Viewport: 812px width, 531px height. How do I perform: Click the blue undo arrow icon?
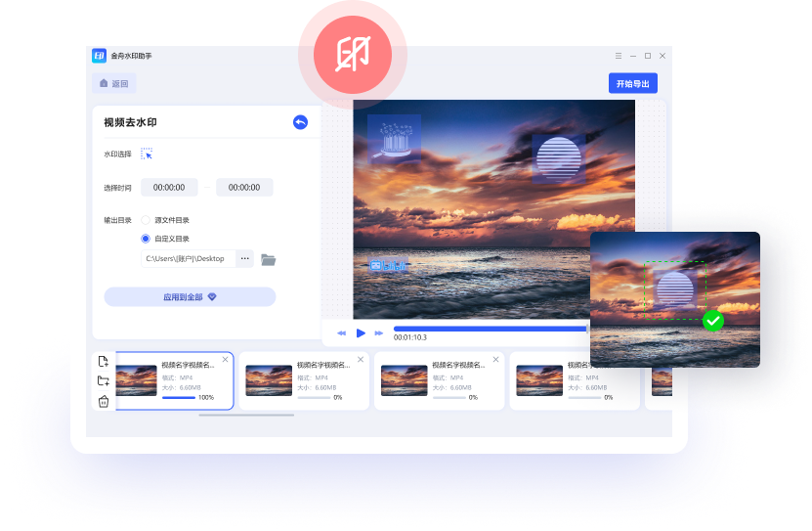(300, 122)
